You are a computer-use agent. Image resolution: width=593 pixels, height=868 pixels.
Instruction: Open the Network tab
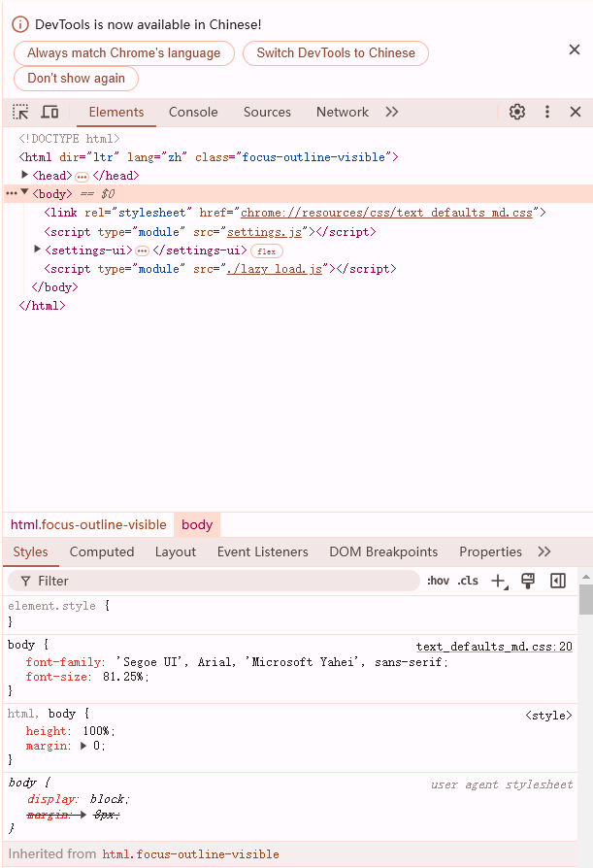[x=343, y=112]
